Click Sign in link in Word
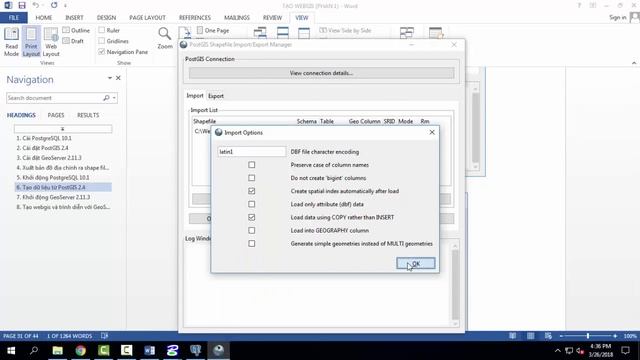This screenshot has width=640, height=360. [x=618, y=17]
